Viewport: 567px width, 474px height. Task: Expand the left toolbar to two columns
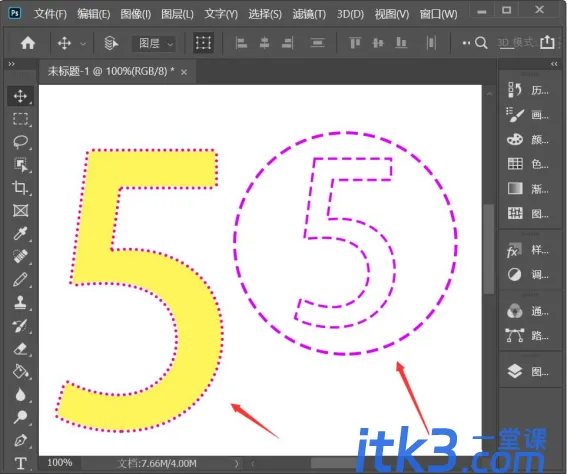click(12, 64)
